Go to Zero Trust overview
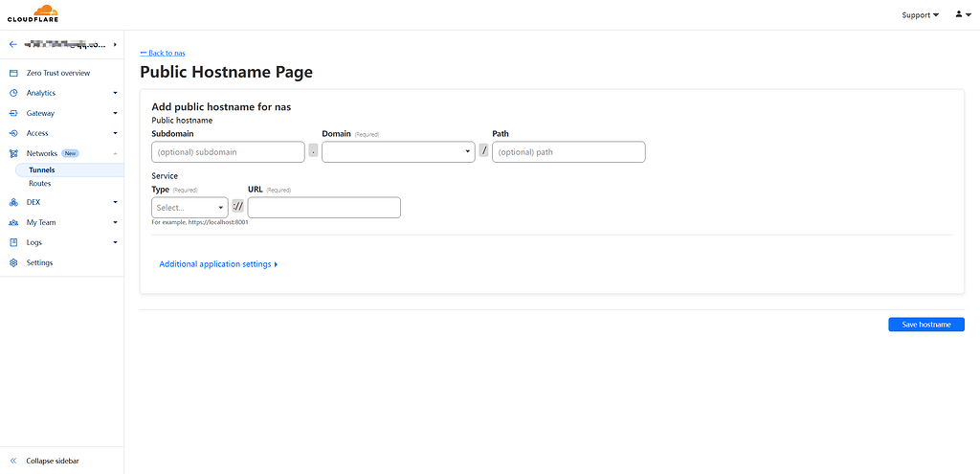The image size is (980, 474). (x=58, y=73)
